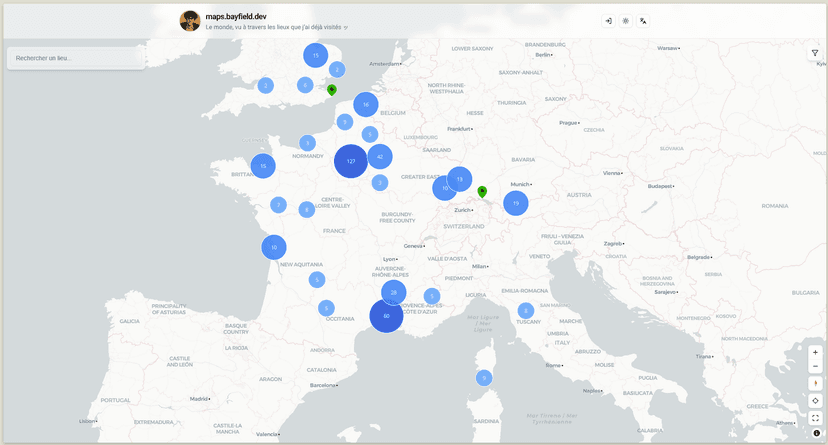Toggle light/dark theme with sun icon

point(626,21)
